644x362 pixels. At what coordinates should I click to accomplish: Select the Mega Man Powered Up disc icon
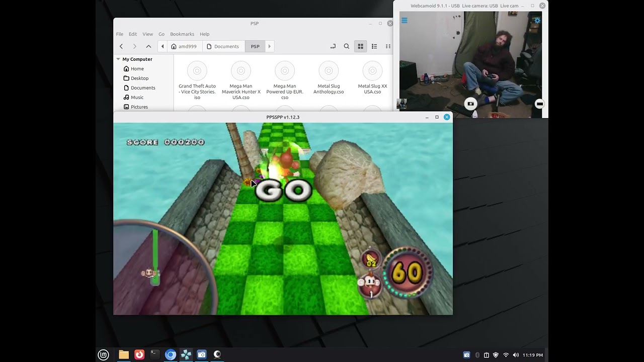[285, 70]
